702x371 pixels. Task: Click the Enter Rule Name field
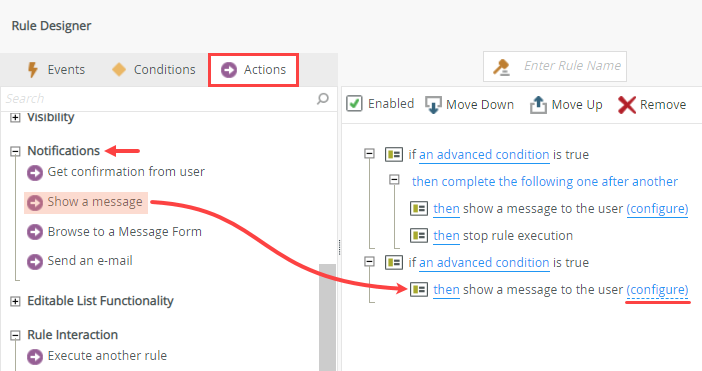click(x=555, y=66)
